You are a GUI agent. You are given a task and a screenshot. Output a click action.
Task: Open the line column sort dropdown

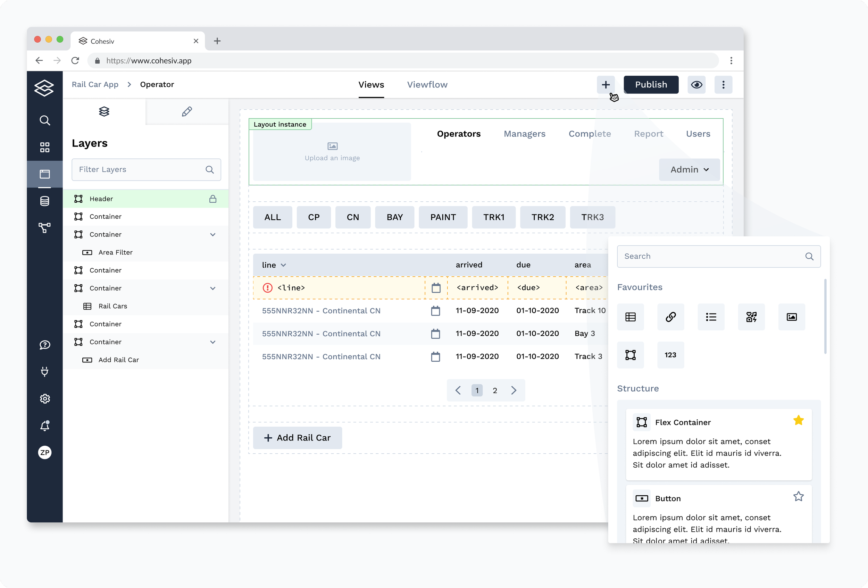point(283,265)
